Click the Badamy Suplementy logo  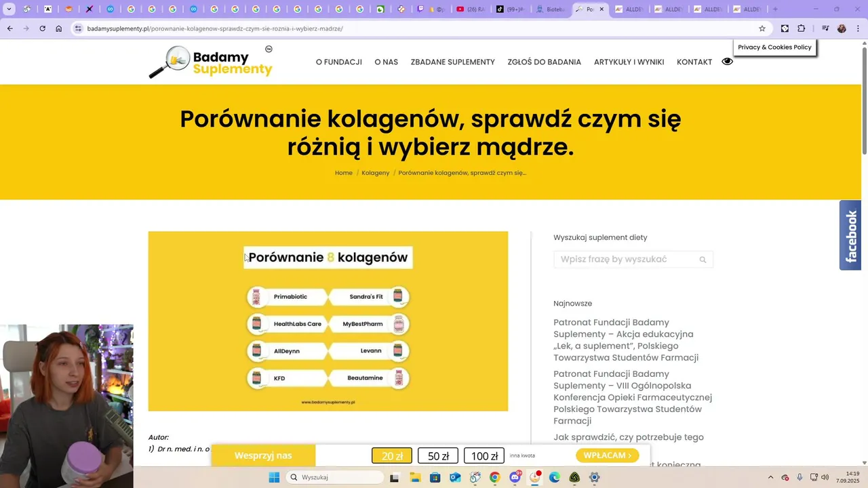tap(211, 62)
